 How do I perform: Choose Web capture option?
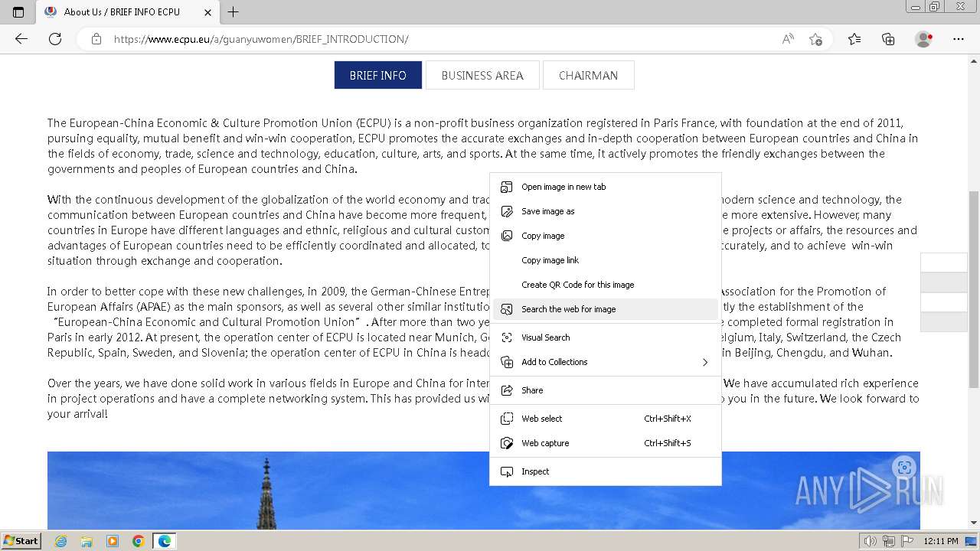[x=606, y=443]
